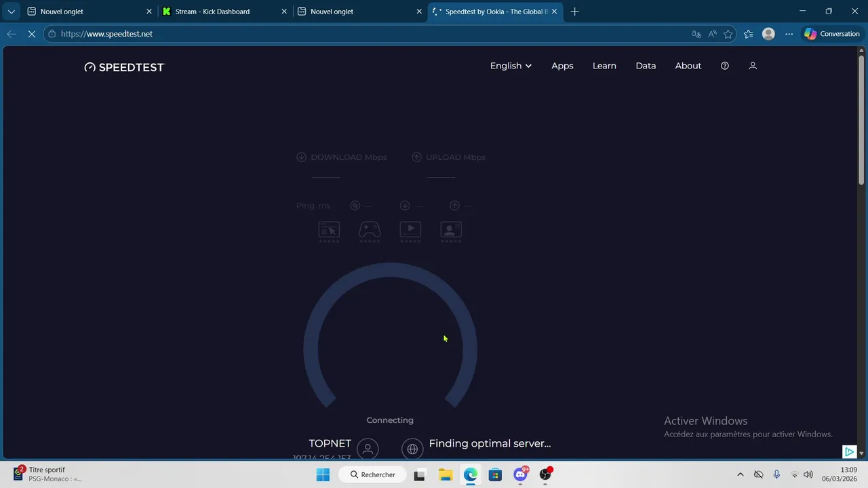Click the Ping ms label
The width and height of the screenshot is (868, 488).
[x=313, y=206]
